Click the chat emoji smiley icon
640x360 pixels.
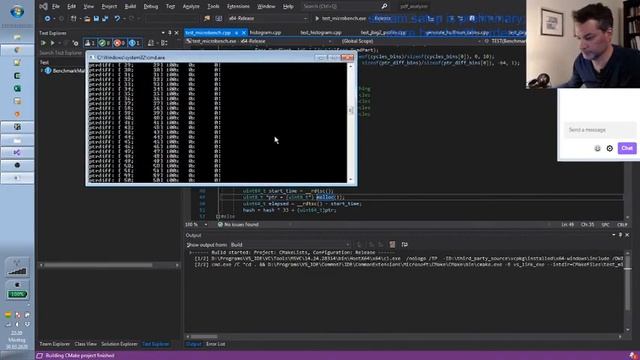point(597,149)
